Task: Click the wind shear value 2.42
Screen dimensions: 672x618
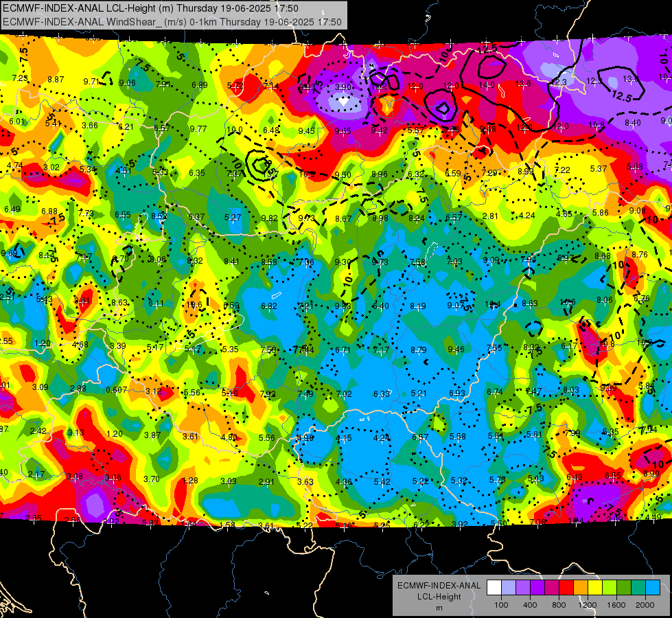Action: coord(38,431)
